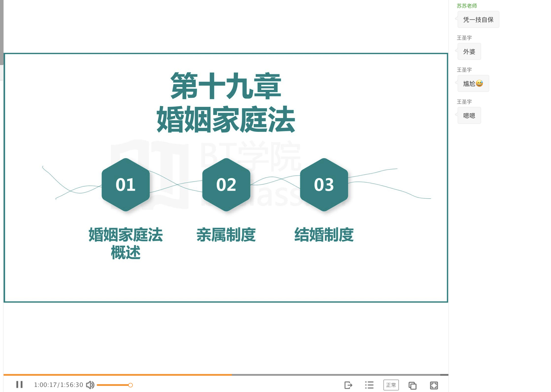
Task: Pause the video playback
Action: point(20,385)
